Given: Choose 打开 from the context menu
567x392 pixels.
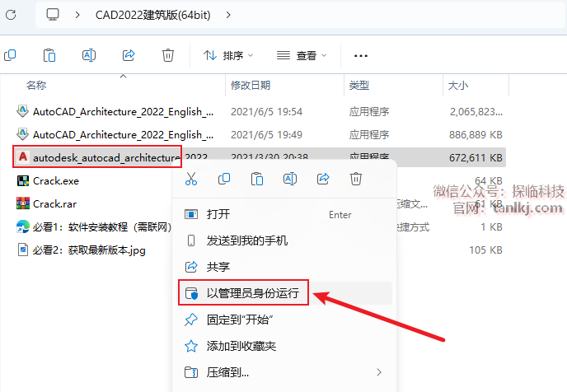Looking at the screenshot, I should [x=285, y=214].
